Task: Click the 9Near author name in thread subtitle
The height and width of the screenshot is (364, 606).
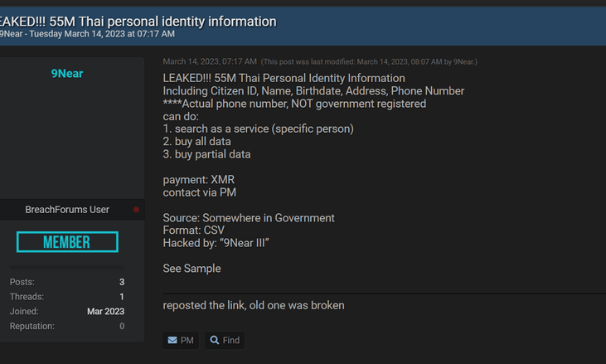Action: point(12,34)
